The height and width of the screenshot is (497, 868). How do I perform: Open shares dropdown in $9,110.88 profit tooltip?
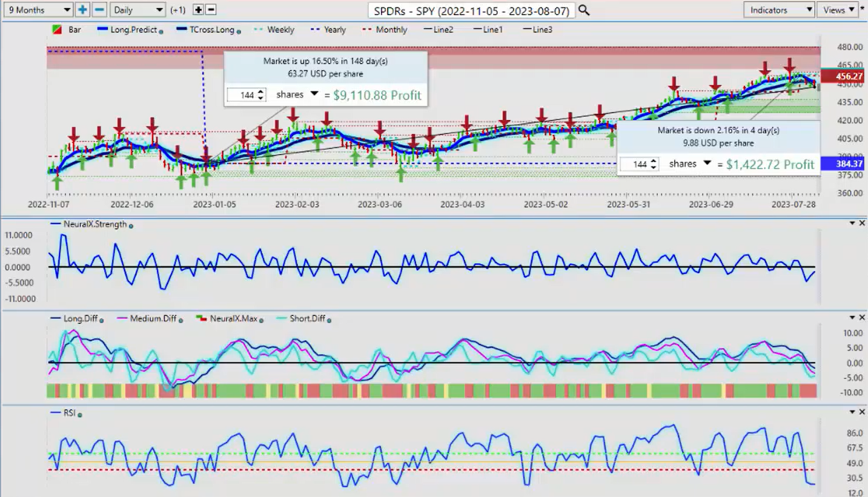[314, 94]
